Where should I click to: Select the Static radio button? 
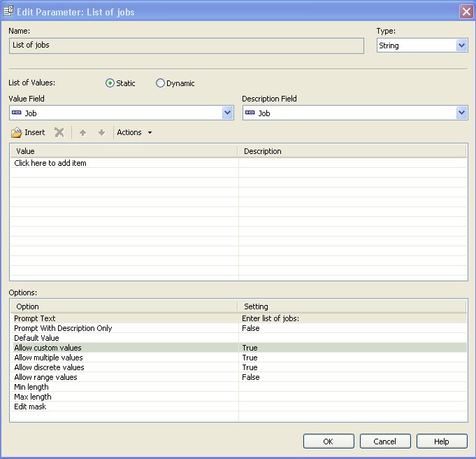(110, 83)
